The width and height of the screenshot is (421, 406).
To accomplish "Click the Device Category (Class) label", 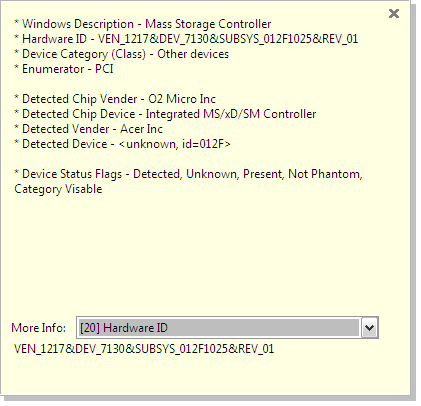I will click(x=84, y=54).
